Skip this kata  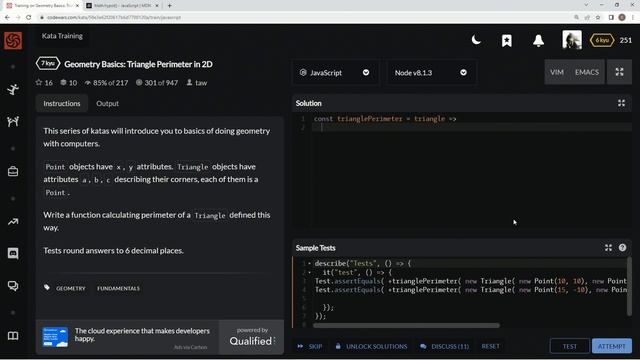[x=310, y=346]
